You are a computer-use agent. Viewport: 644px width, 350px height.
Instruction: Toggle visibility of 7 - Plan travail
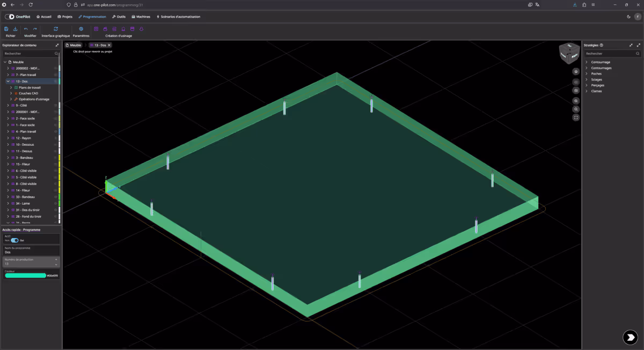(55, 75)
